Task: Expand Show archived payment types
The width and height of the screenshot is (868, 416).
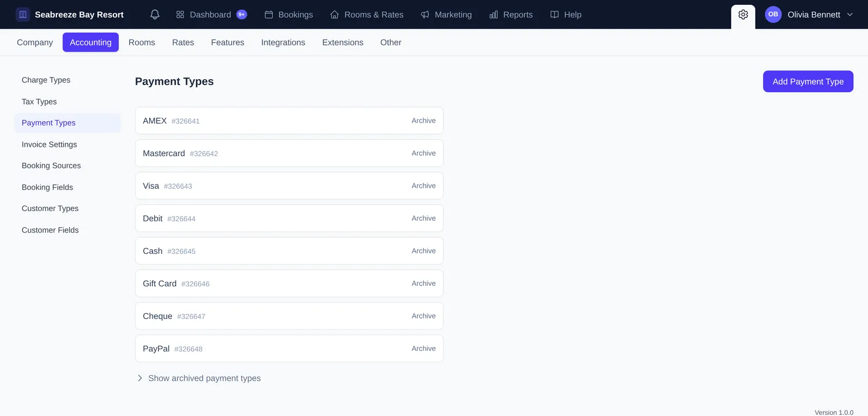Action: (x=199, y=378)
